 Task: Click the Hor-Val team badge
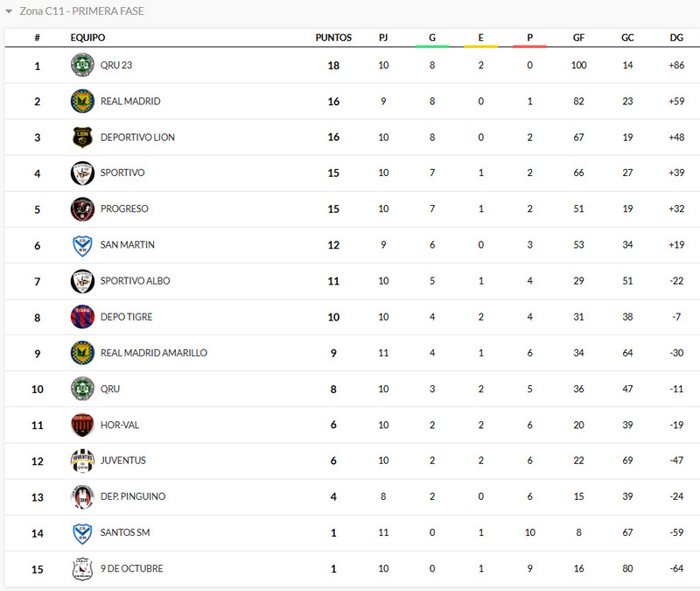82,425
